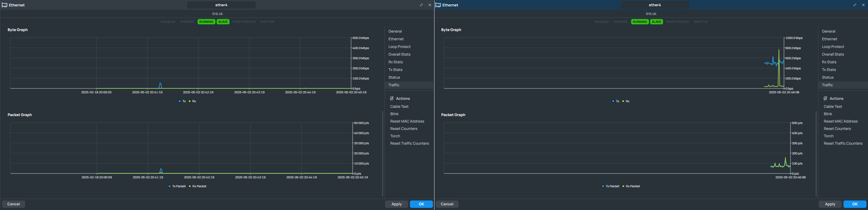Open Ethernet tab in left window

[x=409, y=39]
